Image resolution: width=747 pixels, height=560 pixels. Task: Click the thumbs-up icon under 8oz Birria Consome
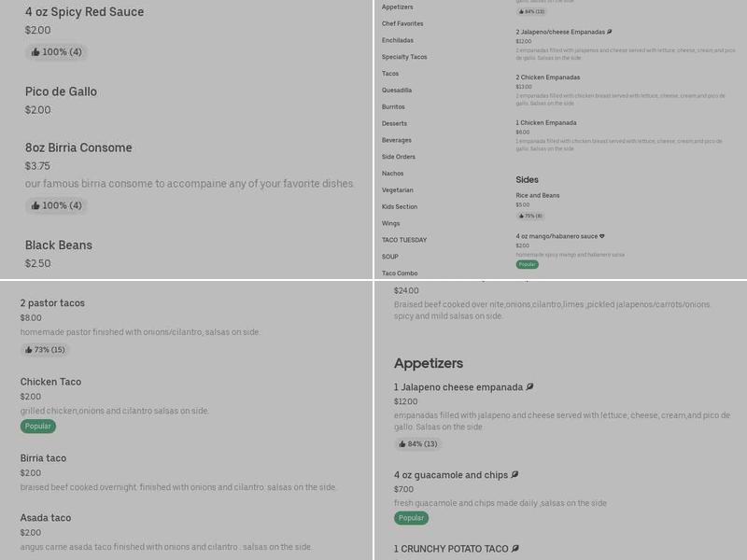click(35, 205)
